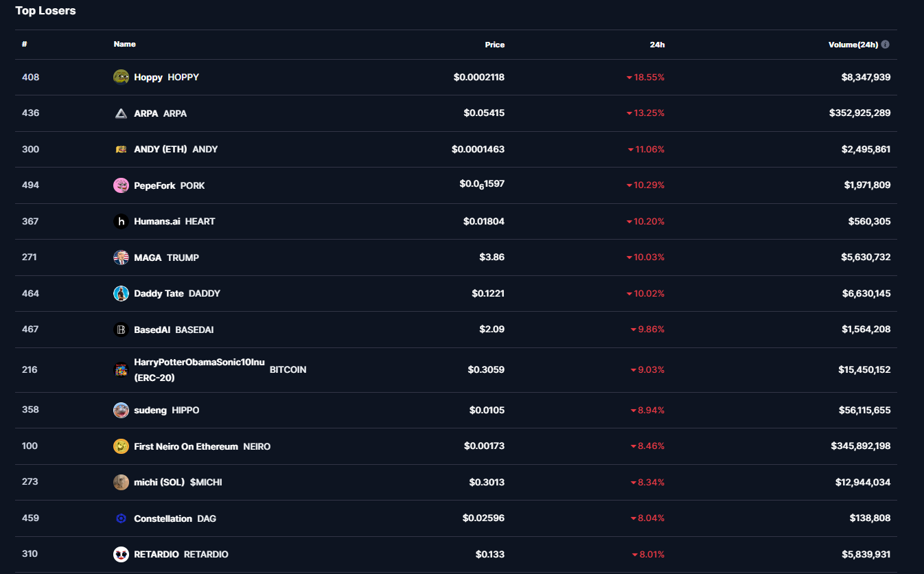Sort by Volume(24h) column header

(x=853, y=45)
